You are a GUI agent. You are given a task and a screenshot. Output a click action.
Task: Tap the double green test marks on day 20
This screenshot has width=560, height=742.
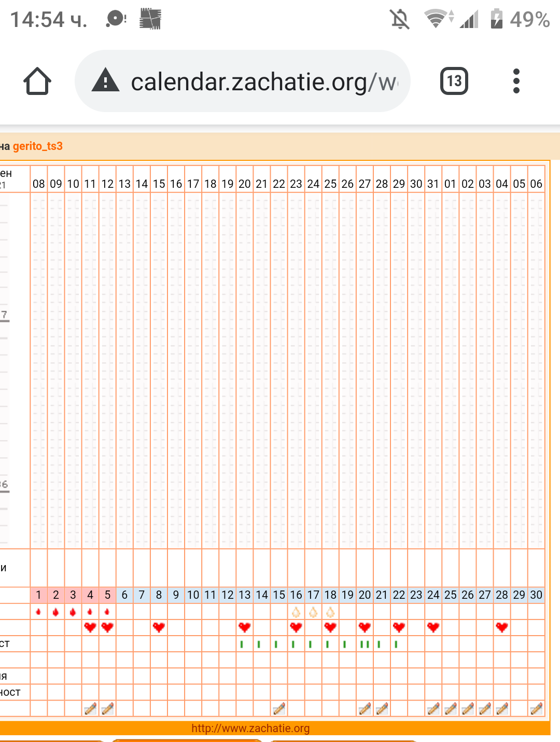click(365, 644)
